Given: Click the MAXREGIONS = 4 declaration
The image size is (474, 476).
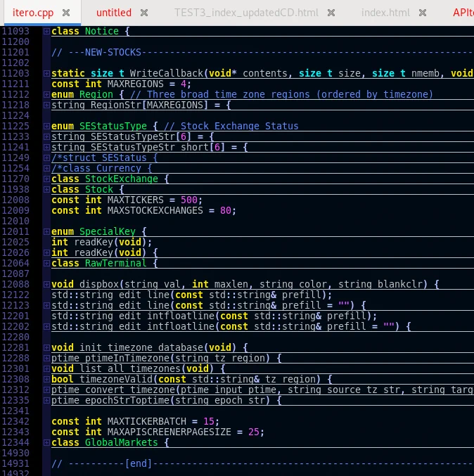Looking at the screenshot, I should click(121, 84).
